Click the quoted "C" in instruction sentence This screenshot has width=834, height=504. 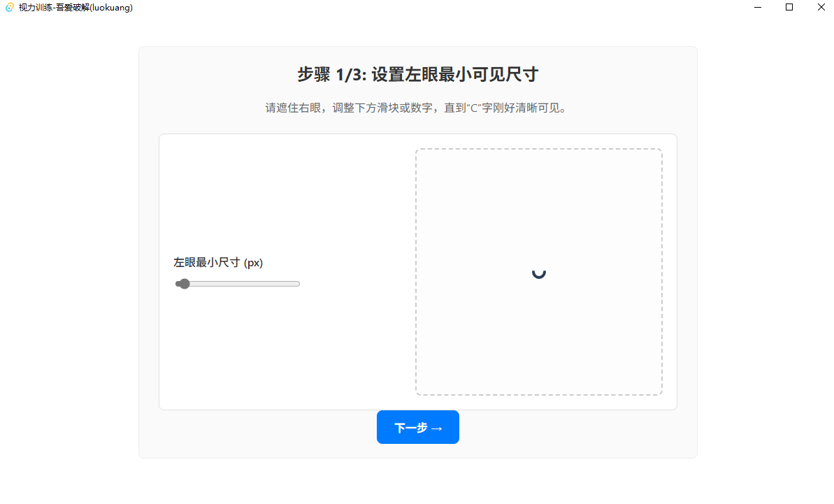[474, 108]
